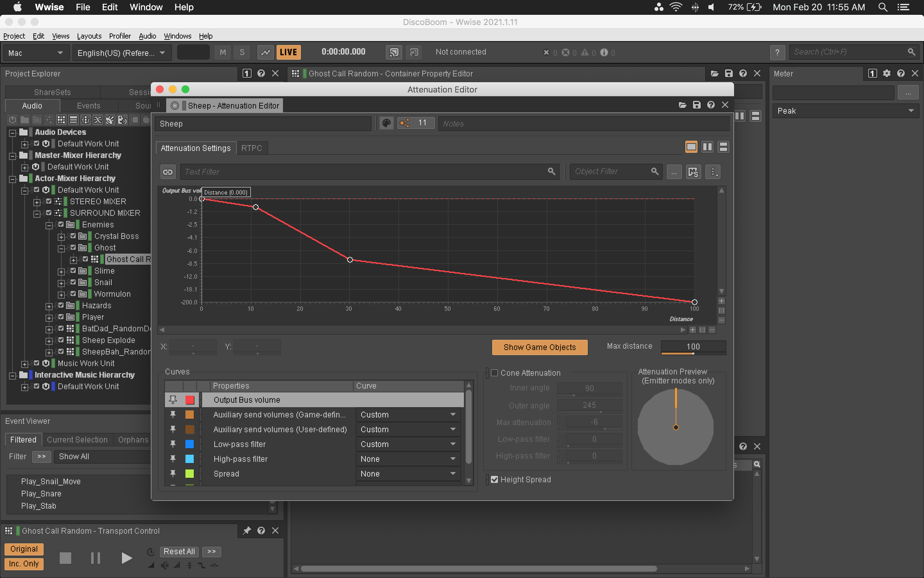Click the save icon in Attenuation Editor title bar
The image size is (924, 578).
pos(697,105)
